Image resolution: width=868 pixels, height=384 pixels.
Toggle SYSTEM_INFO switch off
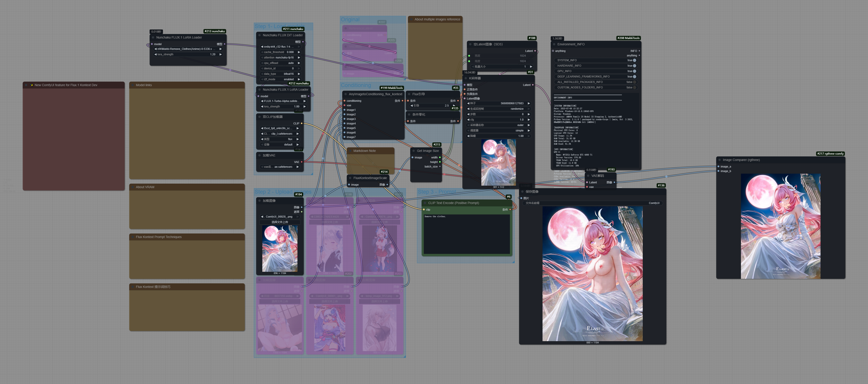click(635, 60)
